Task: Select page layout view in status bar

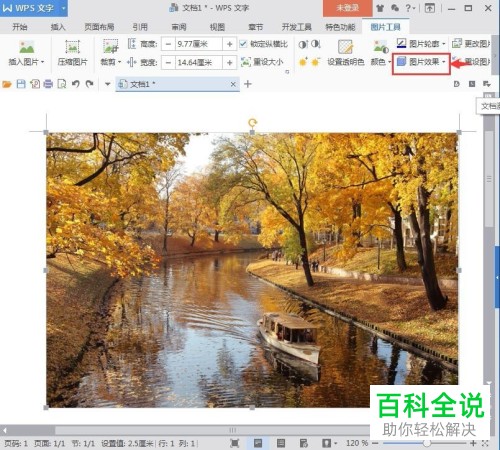Action: click(258, 443)
